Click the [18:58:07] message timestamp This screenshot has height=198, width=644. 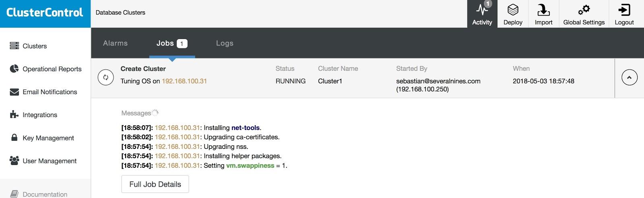137,128
